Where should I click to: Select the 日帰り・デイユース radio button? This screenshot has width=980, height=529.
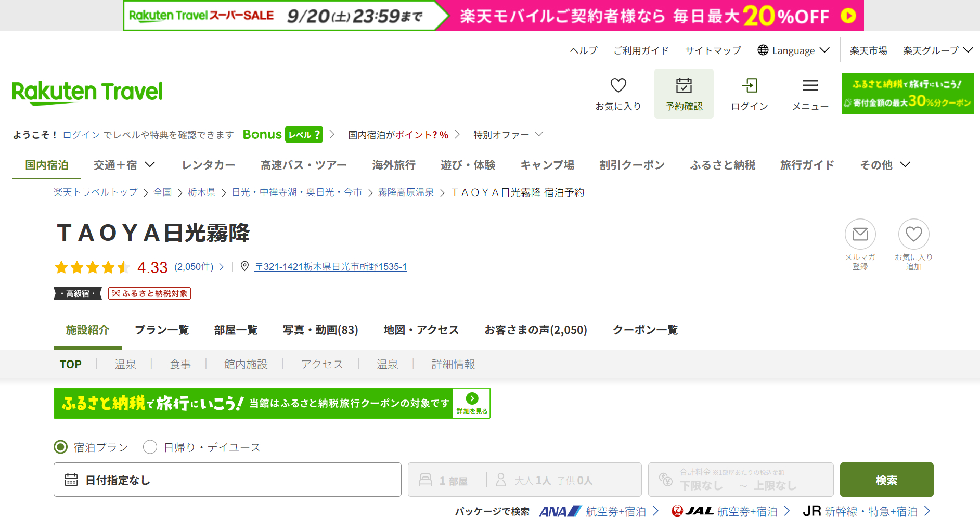pyautogui.click(x=150, y=447)
